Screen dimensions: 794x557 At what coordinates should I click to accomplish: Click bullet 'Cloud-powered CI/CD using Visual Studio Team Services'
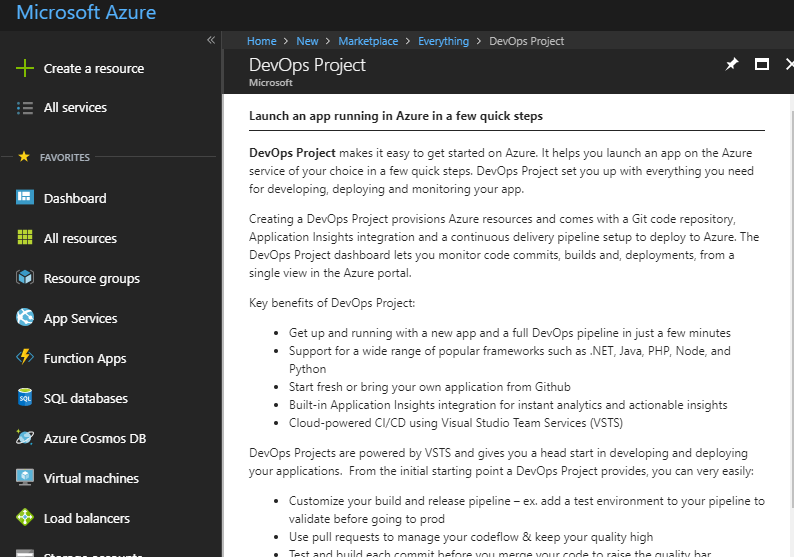point(456,423)
